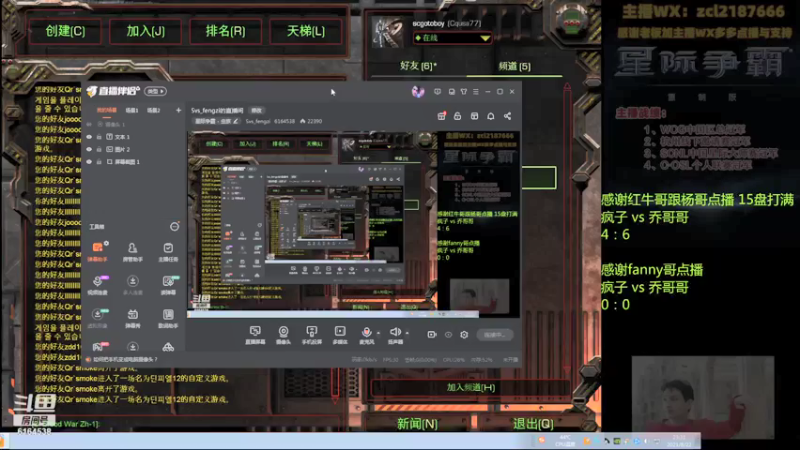Show the hidden 摄像头 1 source
The width and height of the screenshot is (800, 450).
89,124
